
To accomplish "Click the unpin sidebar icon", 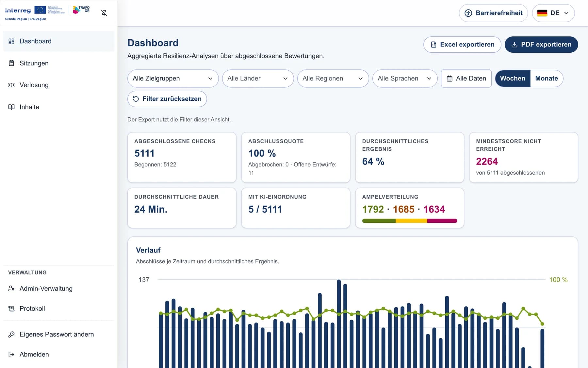I will [x=104, y=13].
